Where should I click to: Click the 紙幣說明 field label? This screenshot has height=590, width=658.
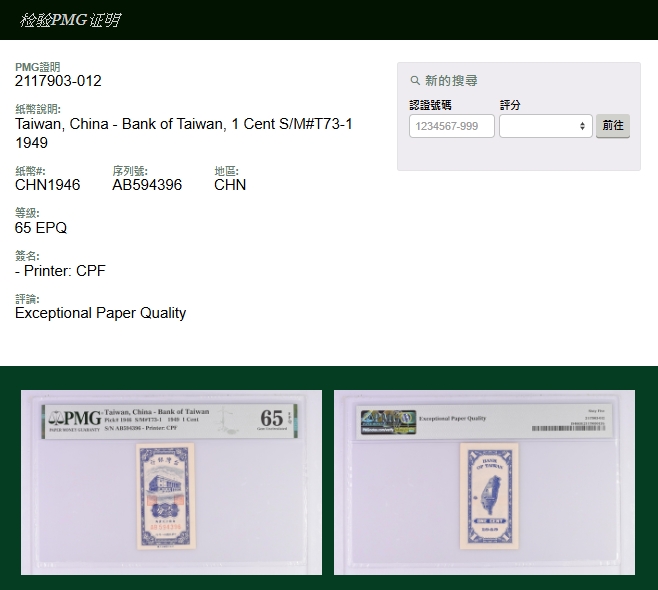(38, 109)
